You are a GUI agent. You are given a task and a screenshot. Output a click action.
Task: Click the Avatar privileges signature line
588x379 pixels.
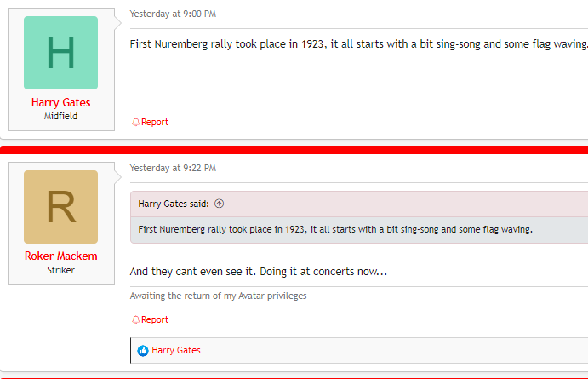click(218, 296)
